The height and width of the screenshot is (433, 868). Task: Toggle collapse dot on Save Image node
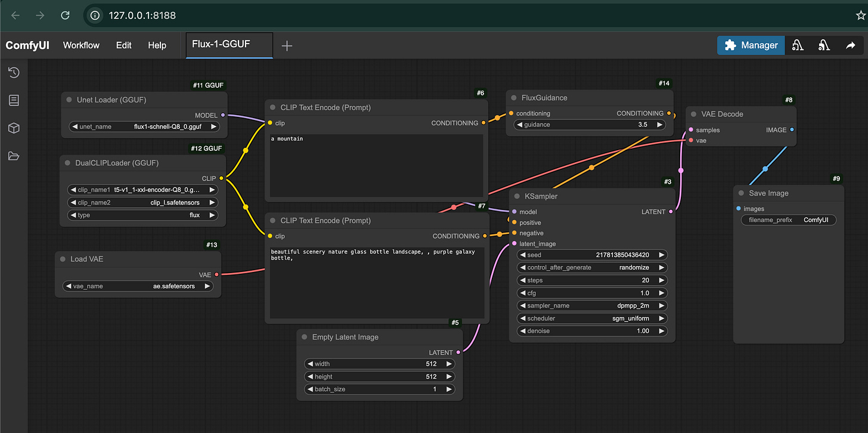tap(742, 193)
